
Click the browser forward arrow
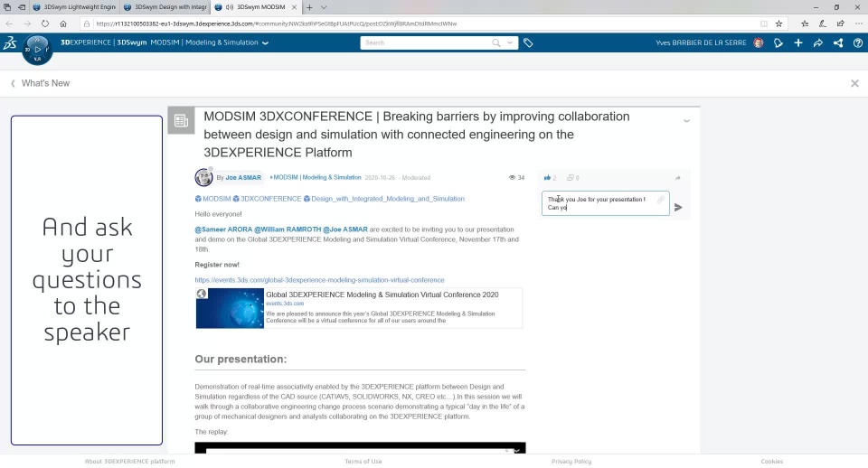pyautogui.click(x=27, y=23)
